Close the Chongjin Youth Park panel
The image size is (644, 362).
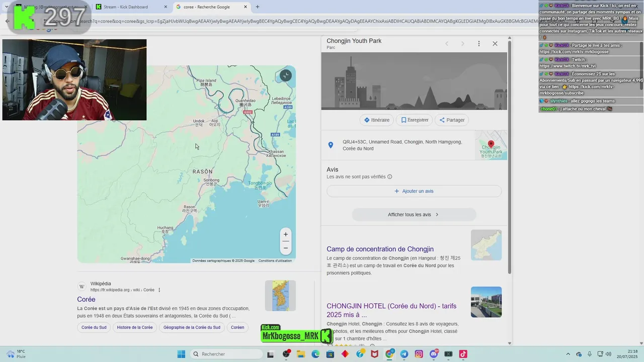coord(495,44)
